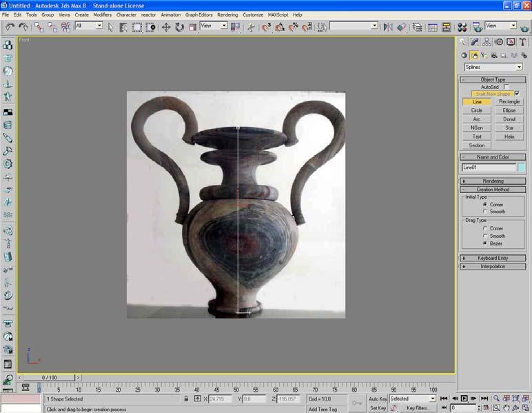532x413 pixels.
Task: Select the Geometry category sphere icon
Action: pos(464,55)
